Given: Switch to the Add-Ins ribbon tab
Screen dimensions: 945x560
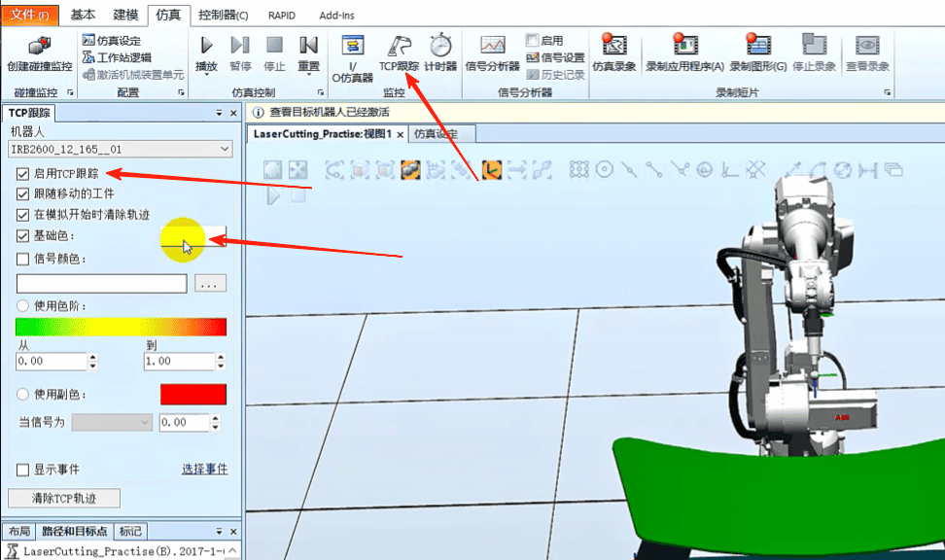Looking at the screenshot, I should point(336,16).
